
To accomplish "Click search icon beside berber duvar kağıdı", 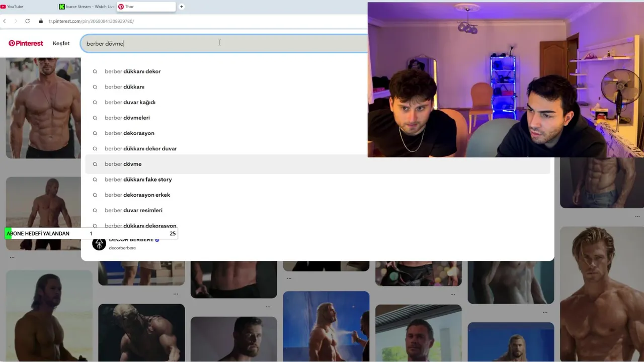I will coord(95,102).
